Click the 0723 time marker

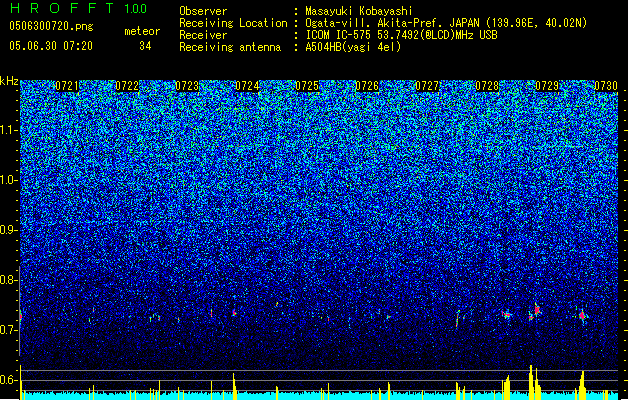tap(187, 86)
